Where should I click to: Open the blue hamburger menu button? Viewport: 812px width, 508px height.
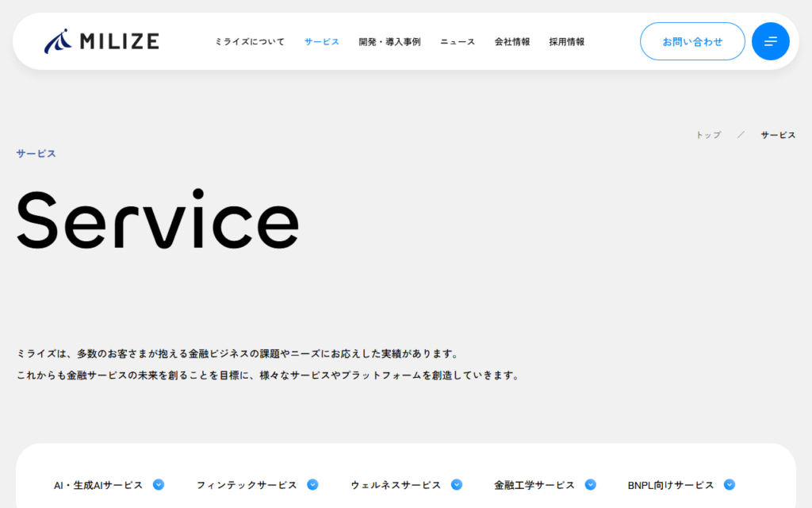(x=770, y=41)
